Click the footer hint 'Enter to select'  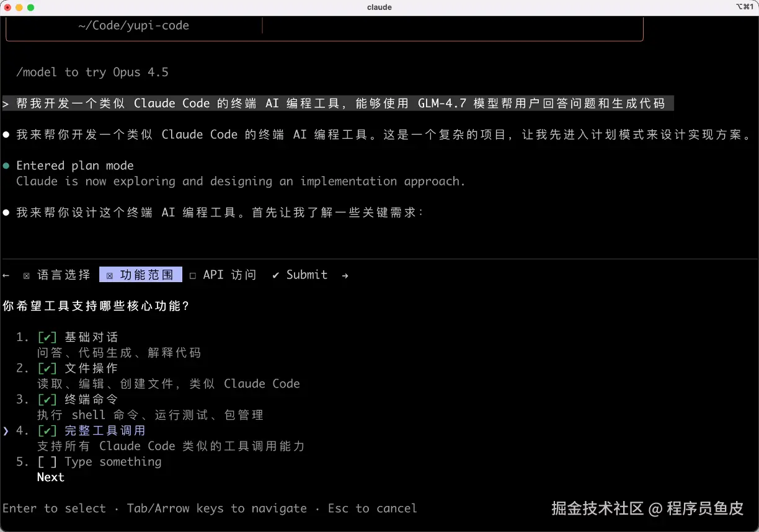pos(54,508)
